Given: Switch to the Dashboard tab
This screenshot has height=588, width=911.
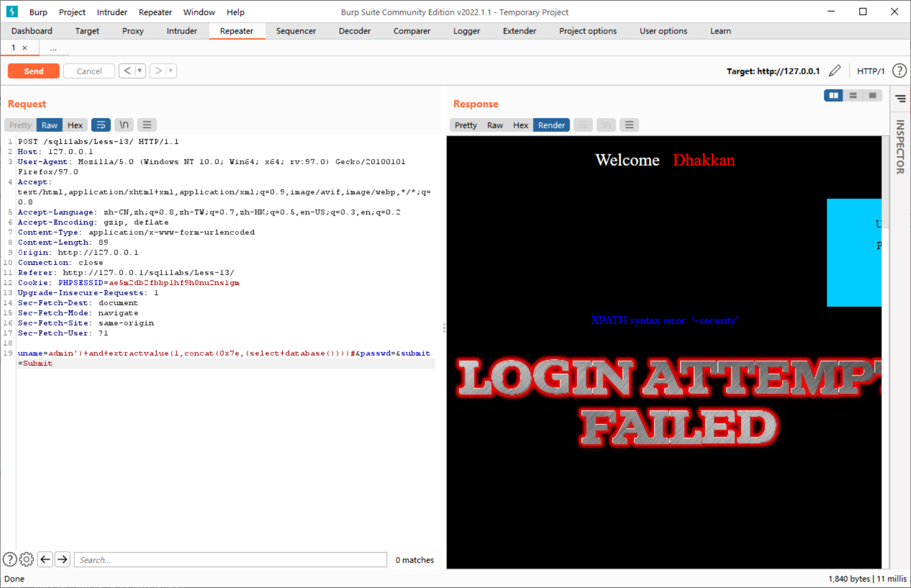Looking at the screenshot, I should tap(32, 31).
